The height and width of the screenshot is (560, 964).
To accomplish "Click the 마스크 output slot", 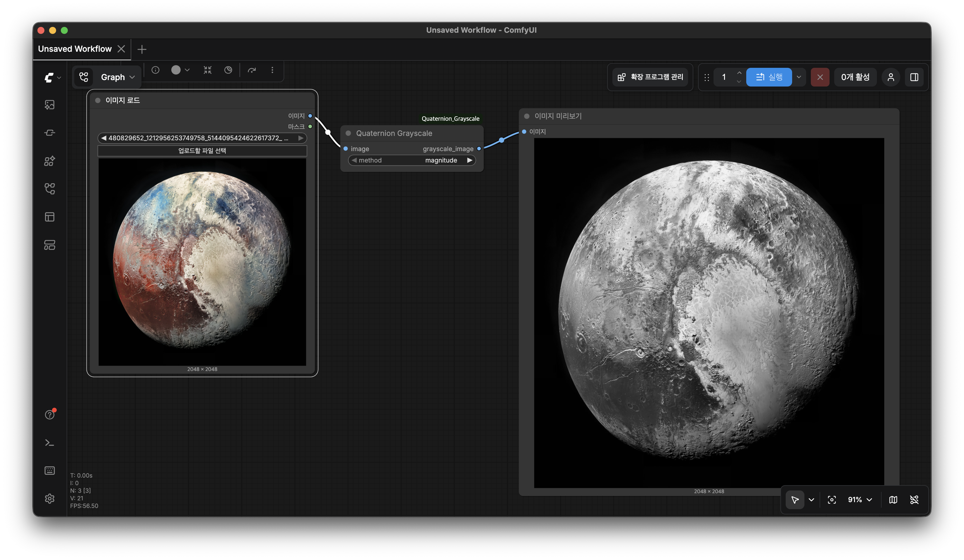I will [310, 127].
